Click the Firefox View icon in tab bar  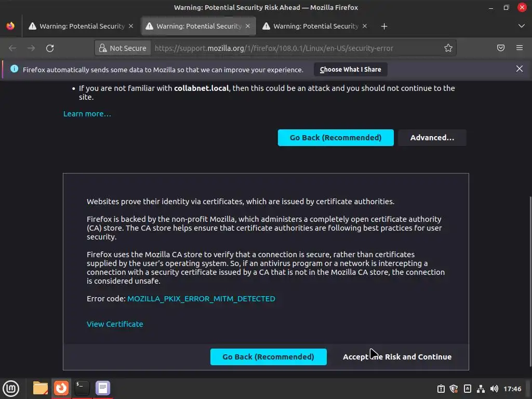click(x=10, y=26)
